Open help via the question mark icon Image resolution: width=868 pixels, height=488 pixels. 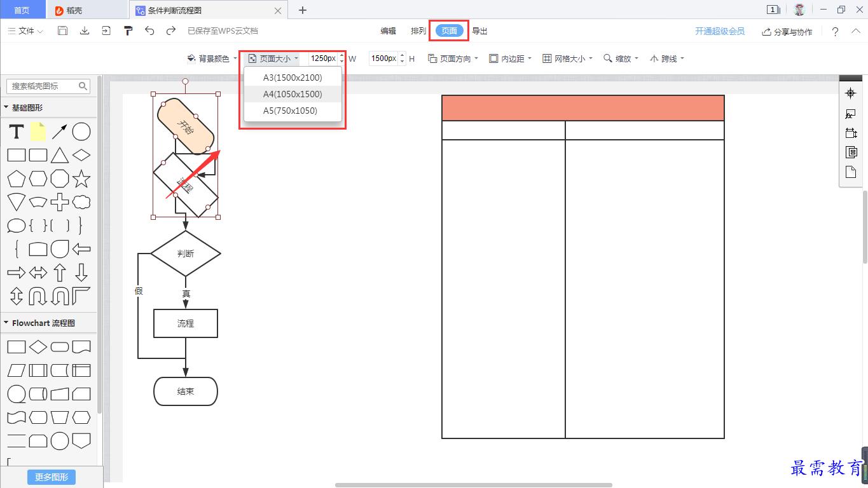click(x=835, y=31)
